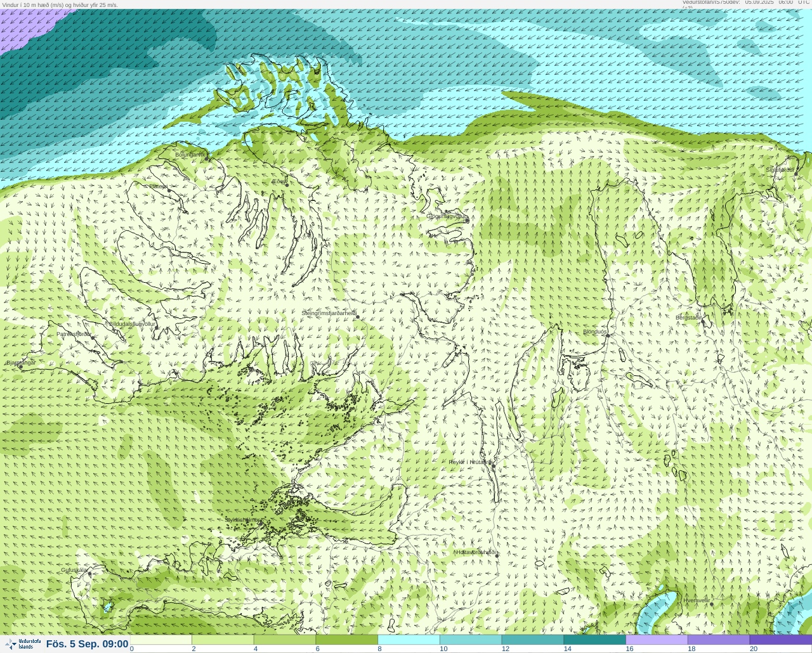Click the Bolungarvík station label

coord(190,155)
